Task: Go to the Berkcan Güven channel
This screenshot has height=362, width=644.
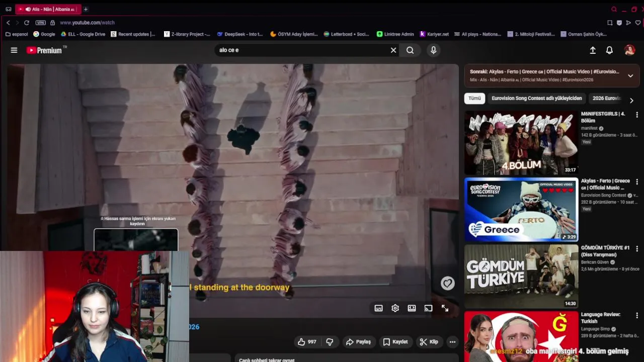Action: click(x=595, y=262)
